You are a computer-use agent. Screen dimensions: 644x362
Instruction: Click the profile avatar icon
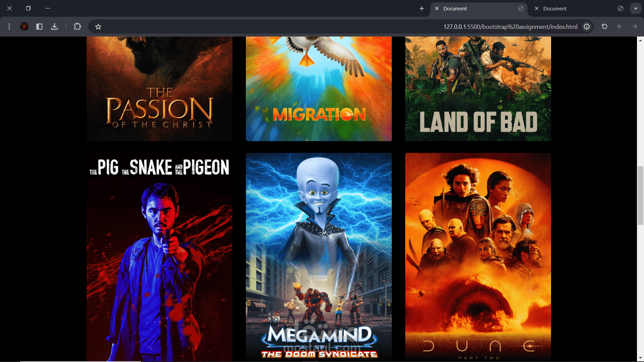click(24, 26)
